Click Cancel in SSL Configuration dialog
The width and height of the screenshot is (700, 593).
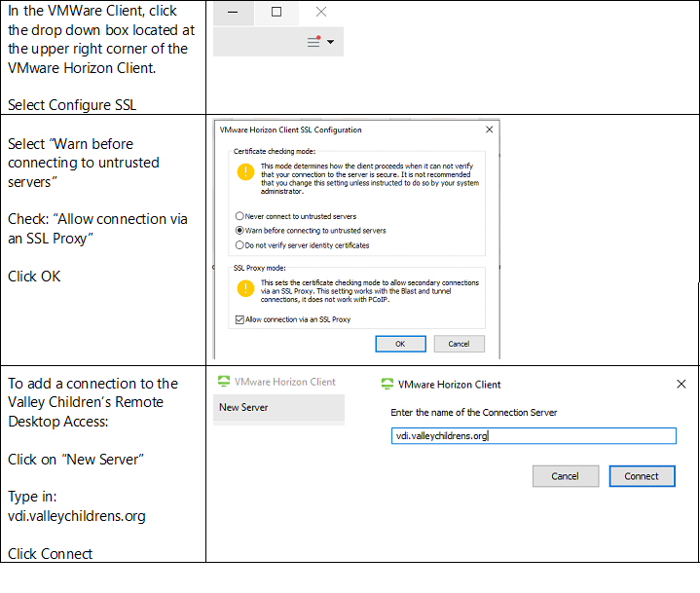[459, 344]
